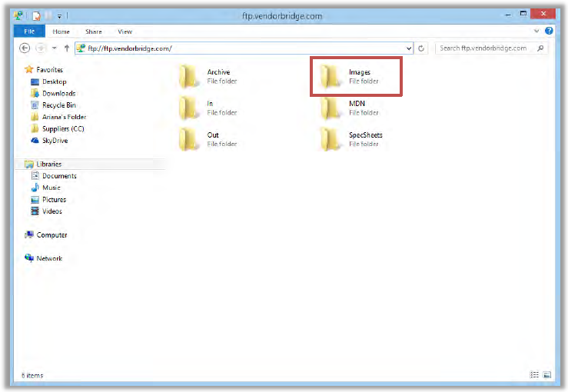568x392 pixels.
Task: Refresh the FTP folder listing
Action: pos(421,48)
